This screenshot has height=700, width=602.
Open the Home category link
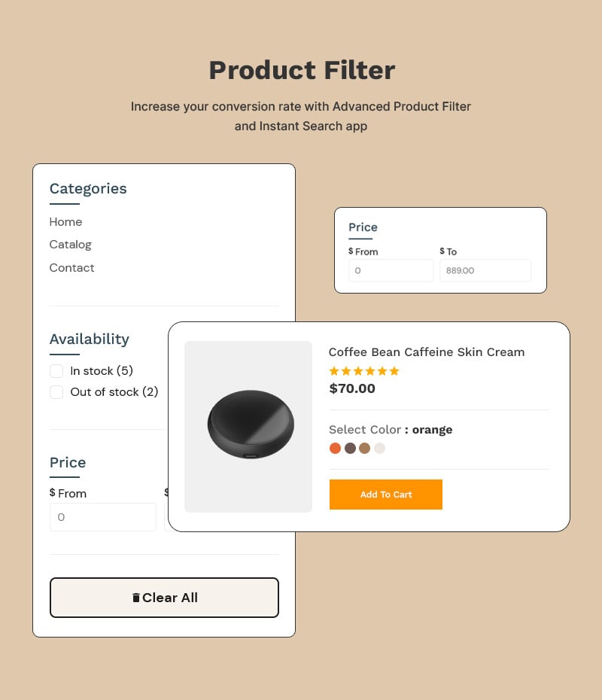coord(65,222)
